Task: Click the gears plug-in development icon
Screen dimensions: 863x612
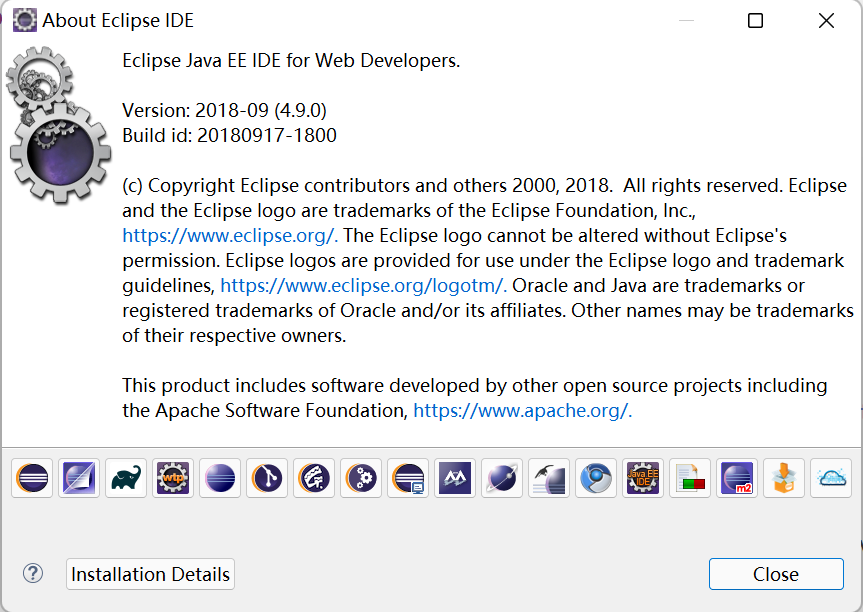Action: point(360,478)
